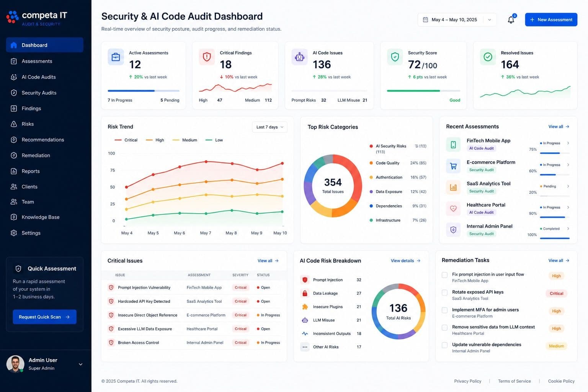Click the 354 Total Issues donut chart
This screenshot has height=392, width=588.
(333, 186)
